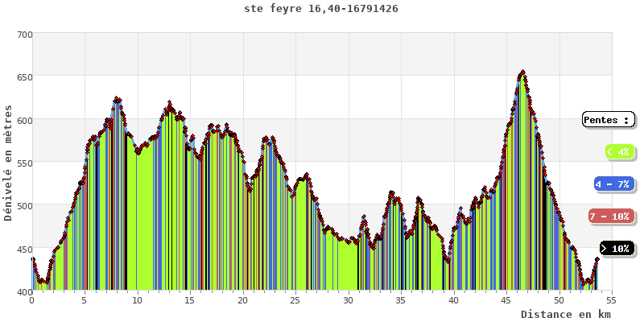Click the 55 km tick label
The width and height of the screenshot is (644, 322).
pyautogui.click(x=612, y=299)
